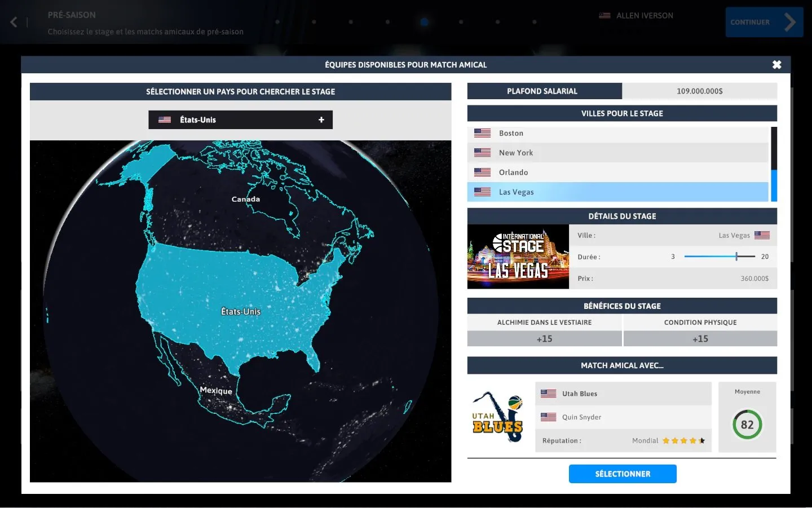Click the reputation star rating
The width and height of the screenshot is (812, 508).
click(x=683, y=441)
